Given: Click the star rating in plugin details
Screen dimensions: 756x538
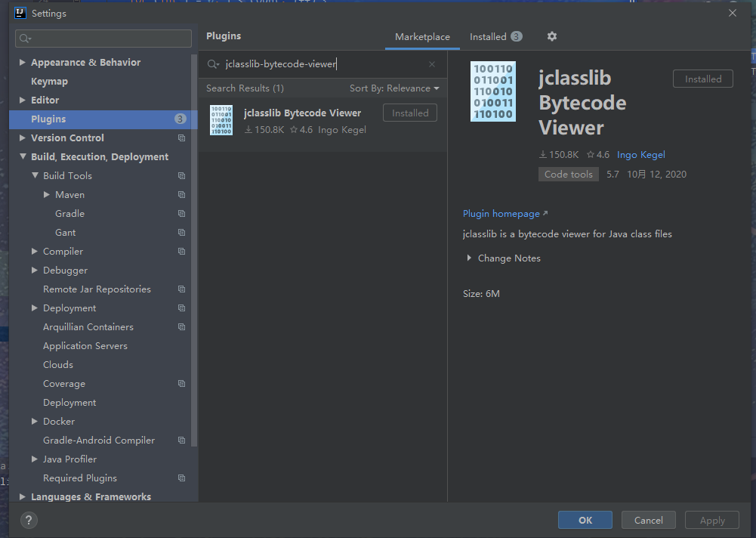Looking at the screenshot, I should 598,155.
